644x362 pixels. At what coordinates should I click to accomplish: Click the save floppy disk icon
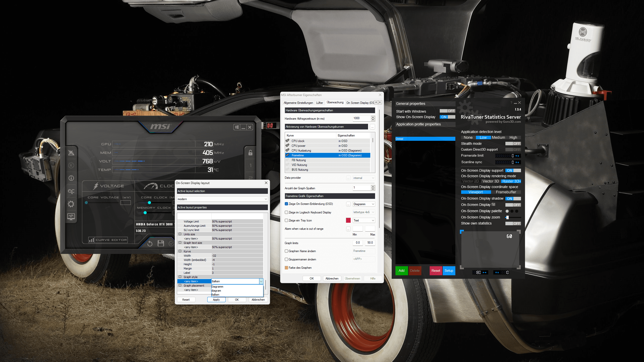pyautogui.click(x=161, y=243)
